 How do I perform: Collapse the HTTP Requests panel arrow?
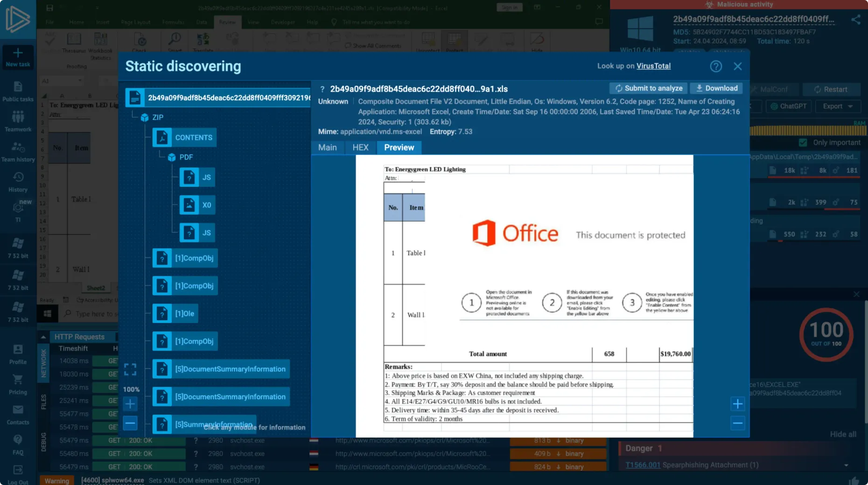click(x=43, y=337)
